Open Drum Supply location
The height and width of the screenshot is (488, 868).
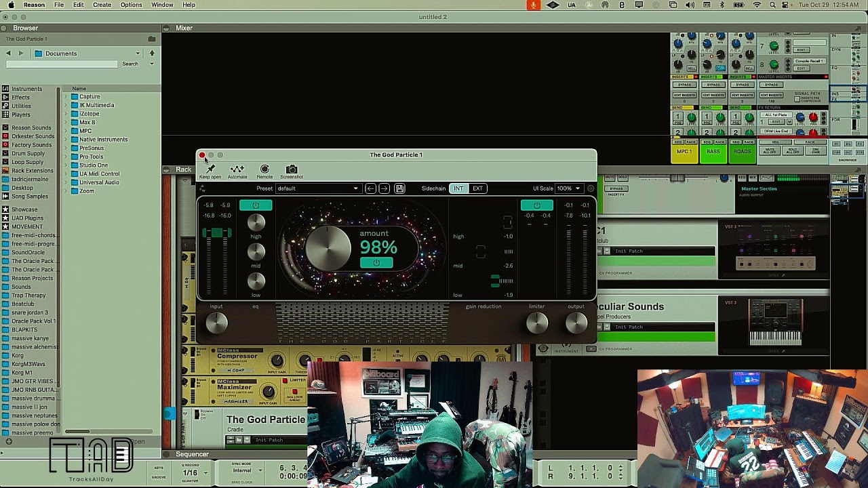[28, 154]
